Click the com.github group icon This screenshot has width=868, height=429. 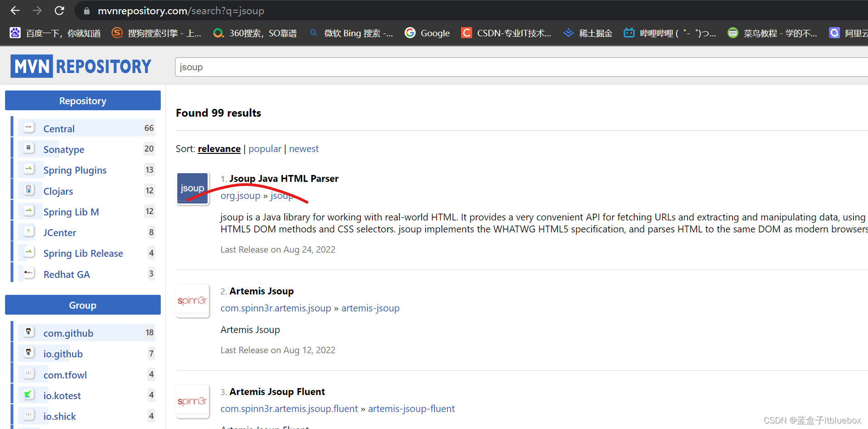[x=29, y=332]
